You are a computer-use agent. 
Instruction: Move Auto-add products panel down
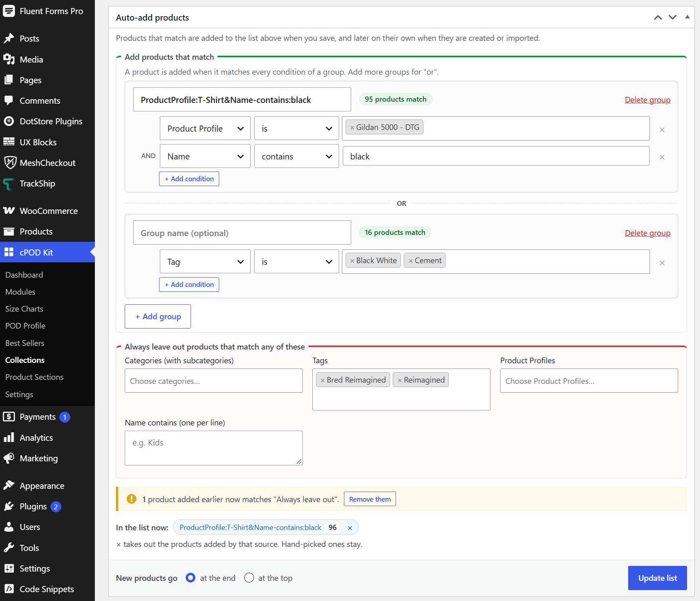click(673, 17)
